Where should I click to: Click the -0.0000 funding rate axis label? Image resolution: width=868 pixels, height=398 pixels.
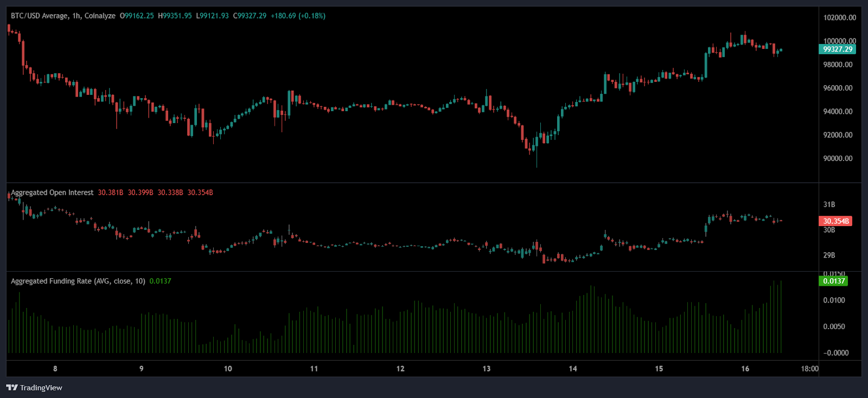(835, 353)
